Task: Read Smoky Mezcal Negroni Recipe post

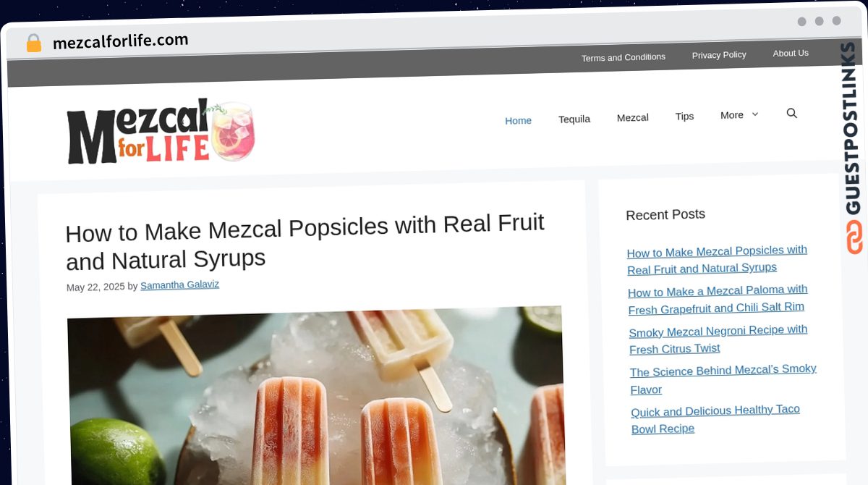Action: tap(718, 339)
